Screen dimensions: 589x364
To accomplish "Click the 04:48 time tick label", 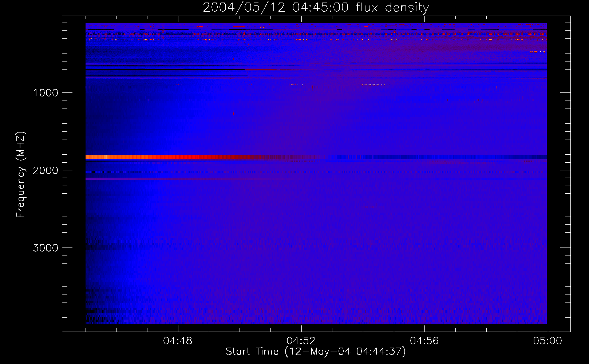I will pos(178,341).
